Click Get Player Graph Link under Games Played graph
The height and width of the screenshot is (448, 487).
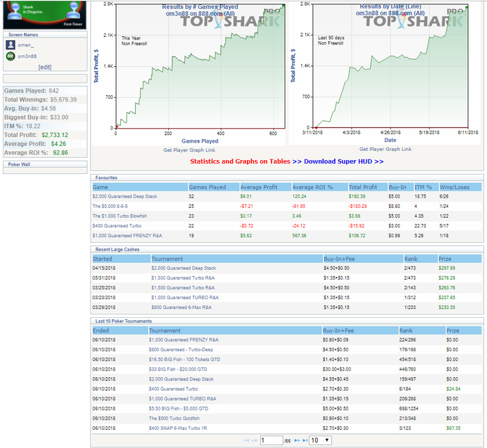click(x=189, y=150)
